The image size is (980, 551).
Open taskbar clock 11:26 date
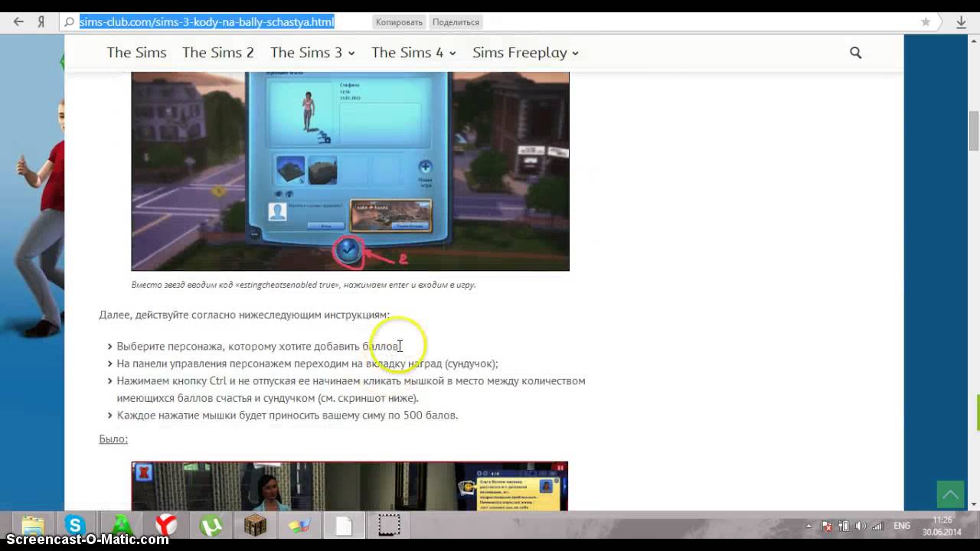942,526
